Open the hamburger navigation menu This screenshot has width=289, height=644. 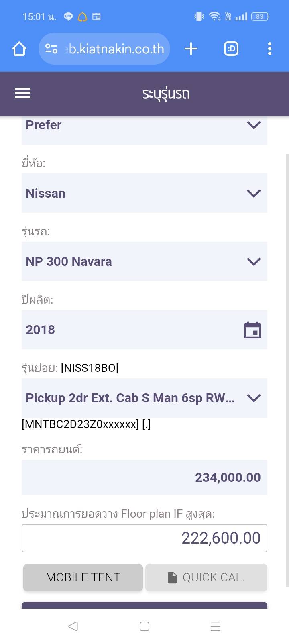coord(22,94)
